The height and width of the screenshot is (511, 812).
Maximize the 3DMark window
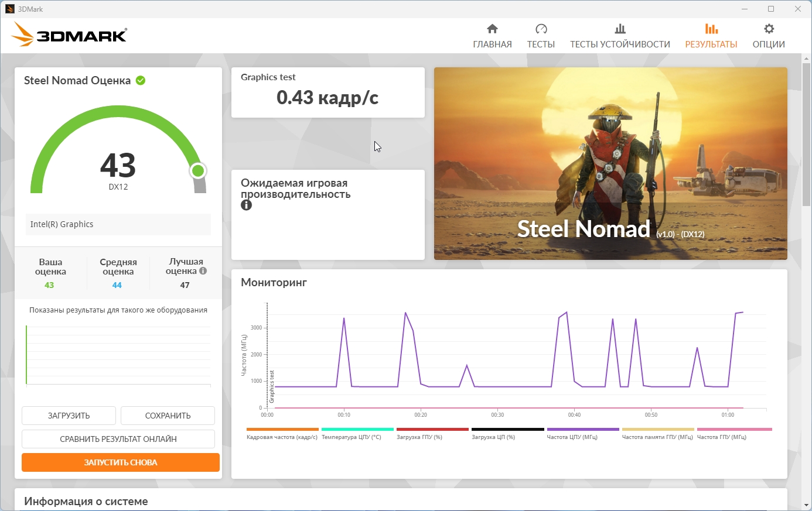[x=771, y=9]
